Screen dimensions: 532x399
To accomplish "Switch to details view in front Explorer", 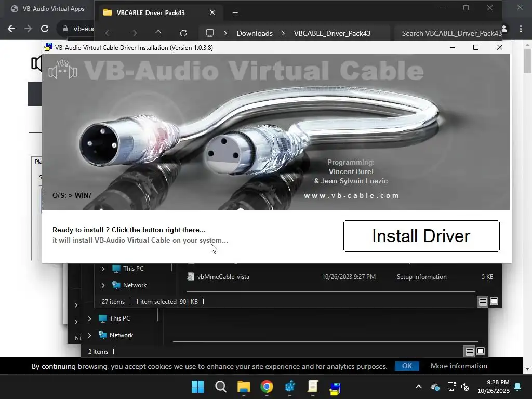I will tap(483, 301).
